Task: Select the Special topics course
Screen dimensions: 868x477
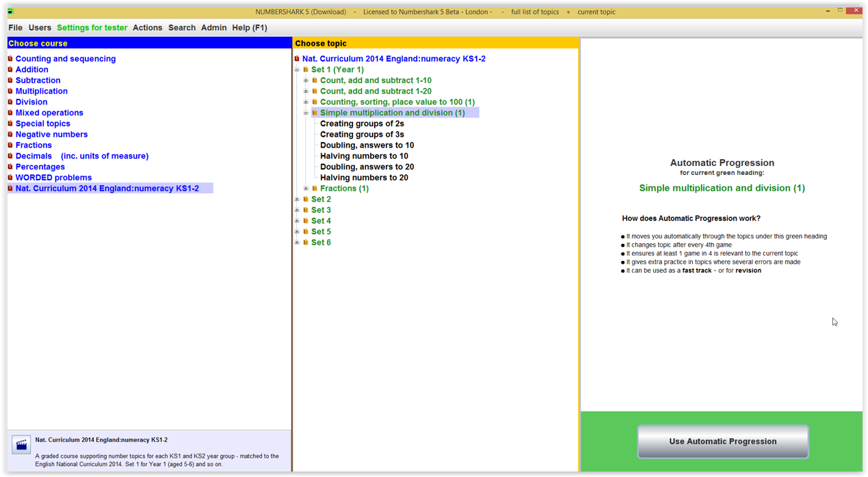Action: (x=43, y=124)
